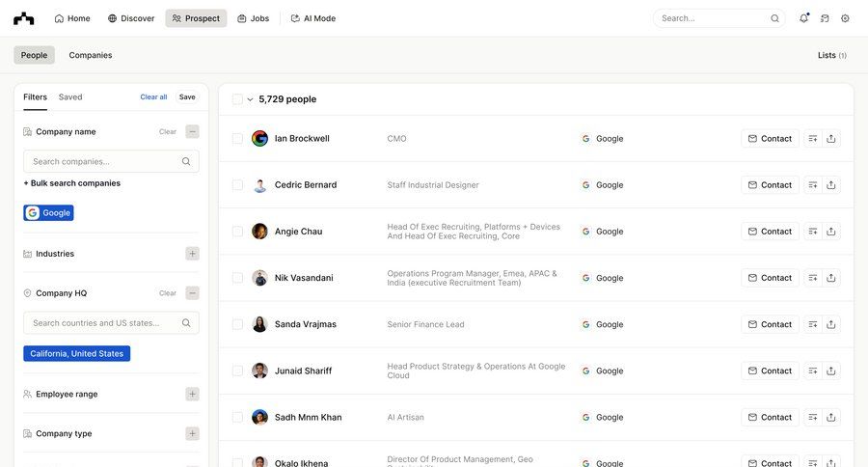Click search icon in company name field
The width and height of the screenshot is (868, 467).
(186, 162)
